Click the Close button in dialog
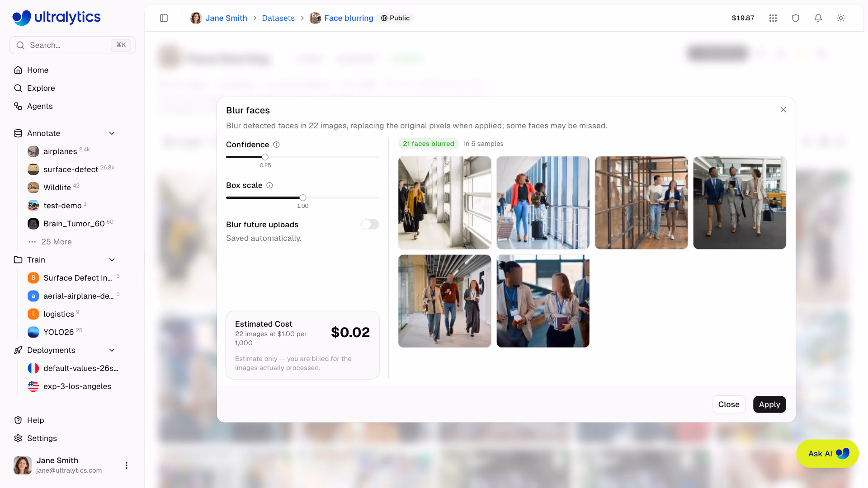 (x=729, y=404)
